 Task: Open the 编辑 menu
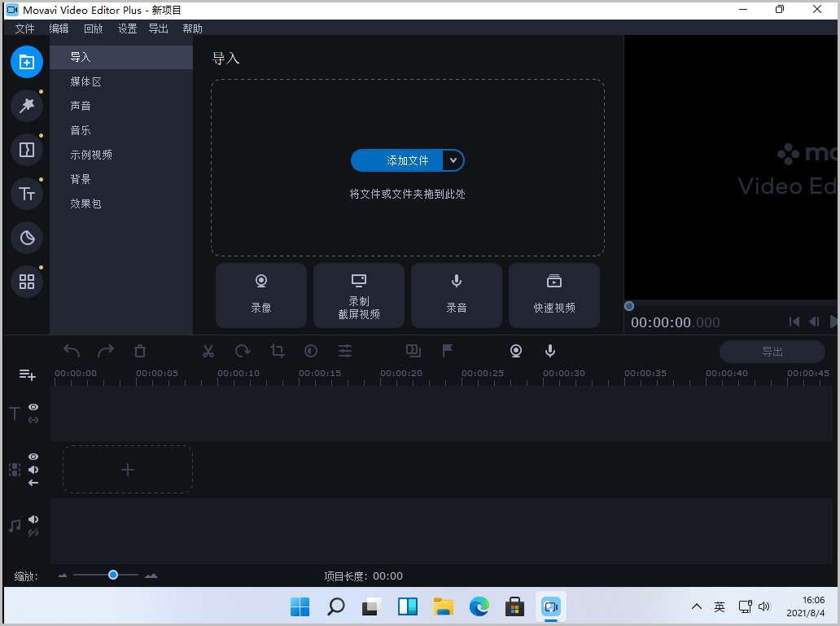[x=59, y=29]
